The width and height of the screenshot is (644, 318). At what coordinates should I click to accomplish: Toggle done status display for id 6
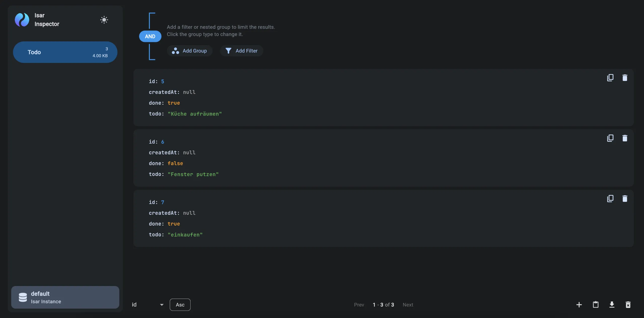175,163
